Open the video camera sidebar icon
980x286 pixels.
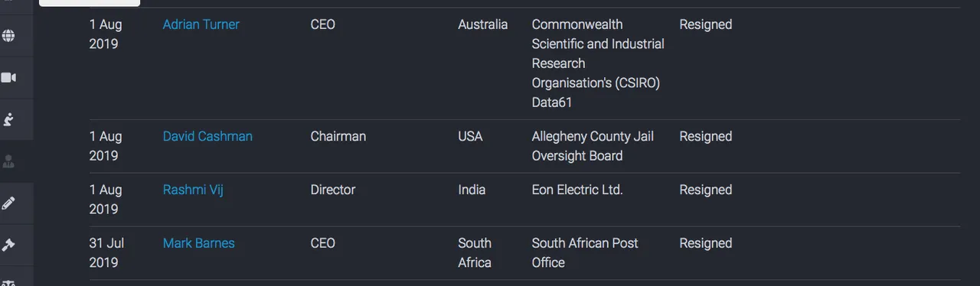[x=8, y=77]
